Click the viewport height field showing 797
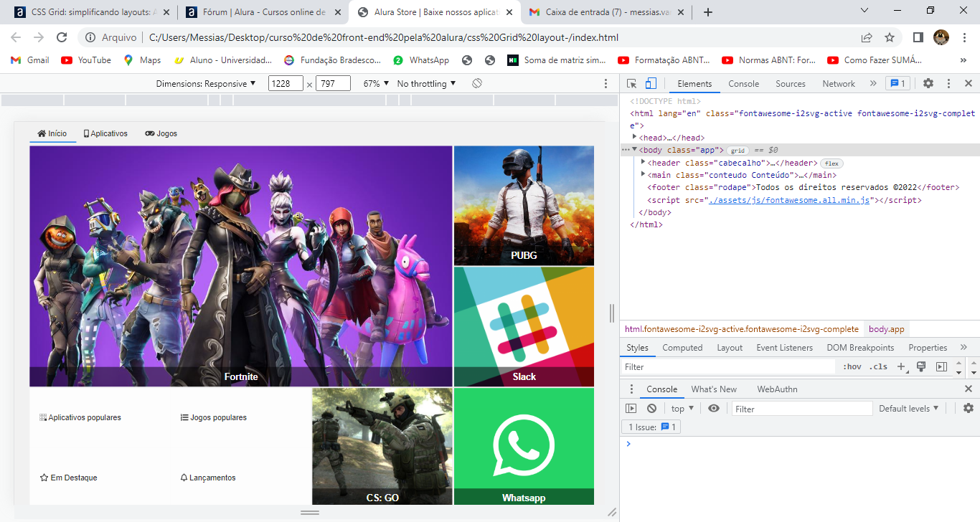Screen dimensions: 980x522 click(x=333, y=84)
